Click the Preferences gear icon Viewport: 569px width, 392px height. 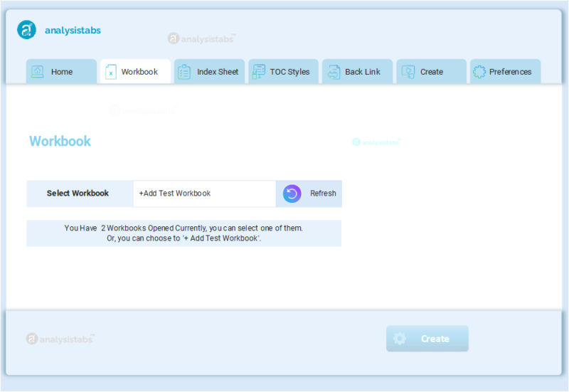pos(479,72)
